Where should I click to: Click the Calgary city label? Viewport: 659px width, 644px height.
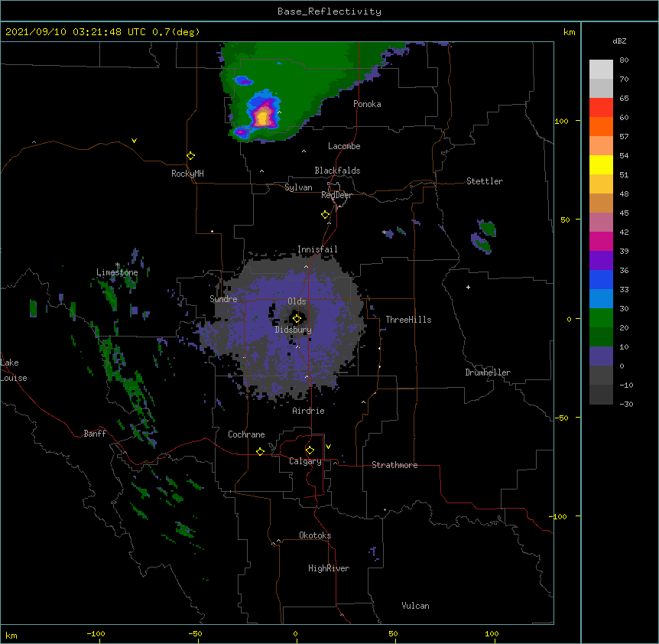(305, 461)
